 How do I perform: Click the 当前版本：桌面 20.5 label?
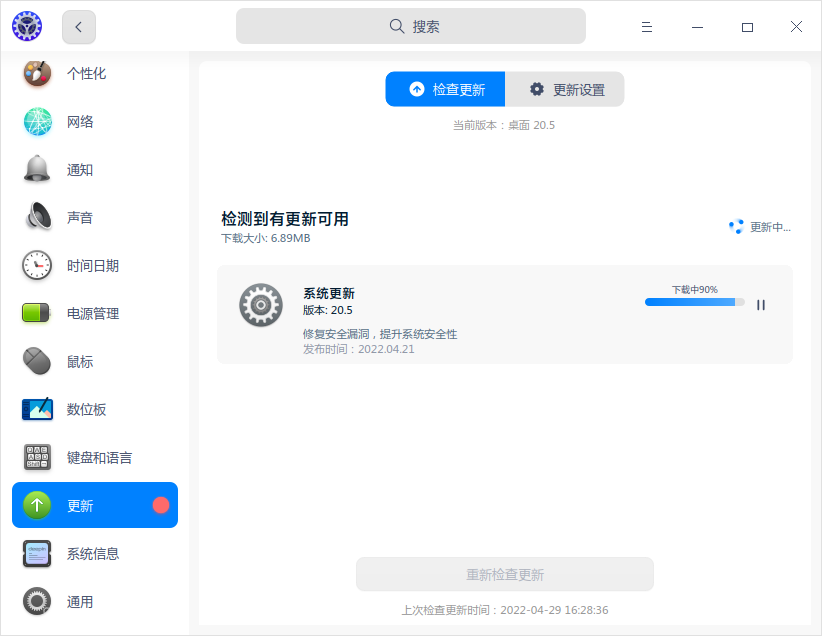point(504,125)
